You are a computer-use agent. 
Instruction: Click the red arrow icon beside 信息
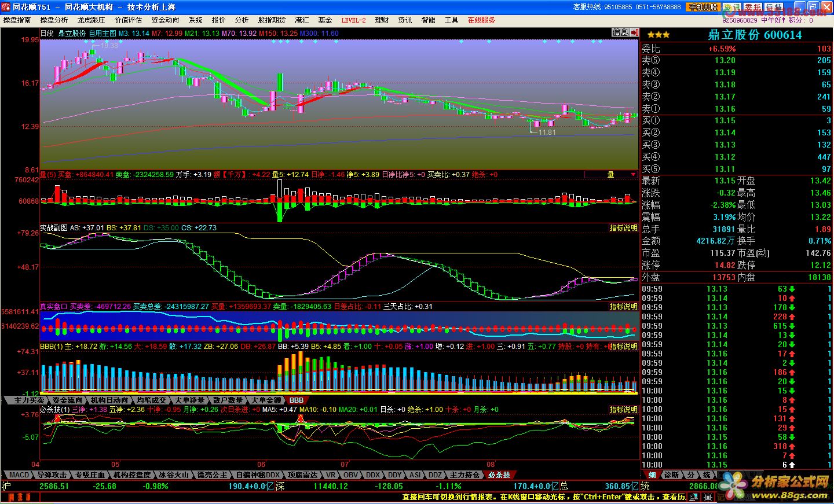pyautogui.click(x=635, y=33)
